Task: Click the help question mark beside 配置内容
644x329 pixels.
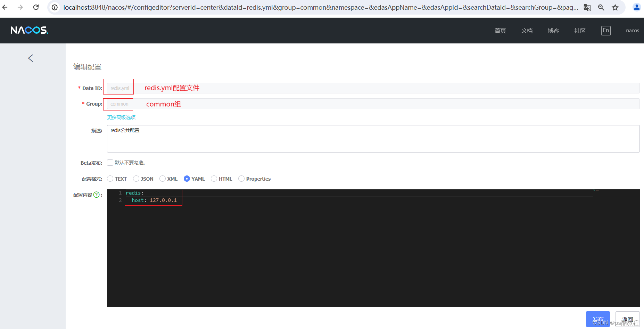Action: click(97, 195)
